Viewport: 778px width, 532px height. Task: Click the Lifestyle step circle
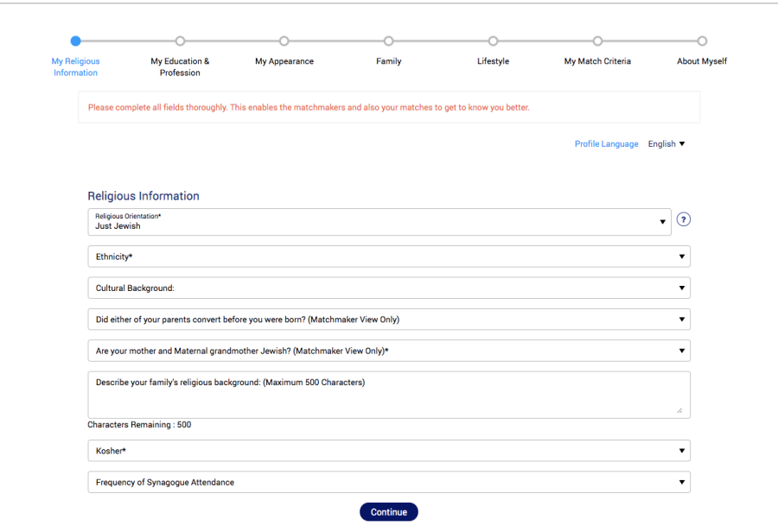pos(493,41)
